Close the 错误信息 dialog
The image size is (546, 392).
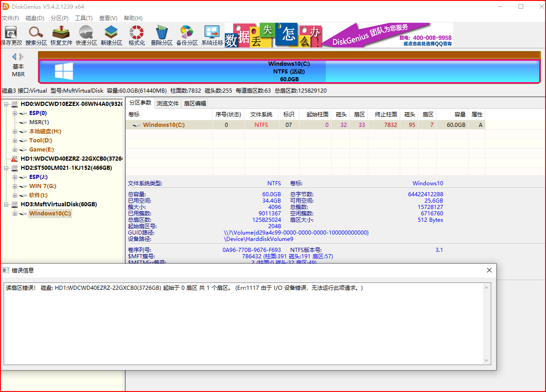coord(489,270)
